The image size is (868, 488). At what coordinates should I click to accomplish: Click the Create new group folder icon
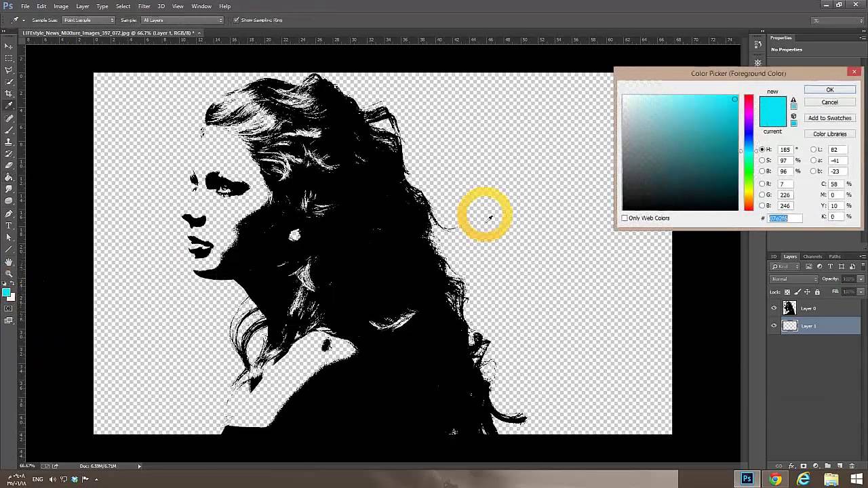[827, 466]
